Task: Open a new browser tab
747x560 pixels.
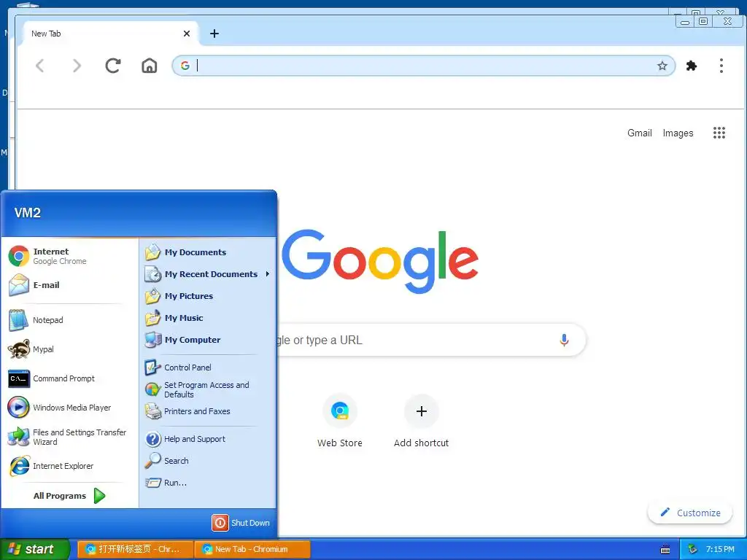Action: (x=214, y=34)
